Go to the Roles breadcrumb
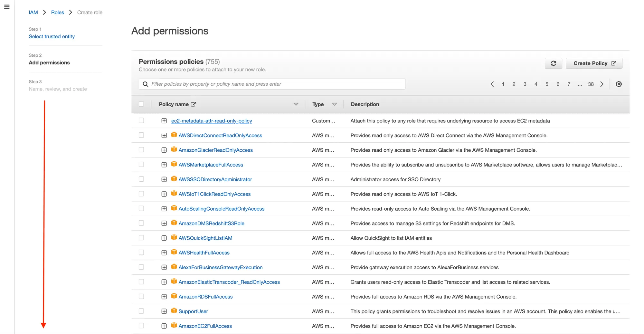This screenshot has width=644, height=334. [x=58, y=12]
